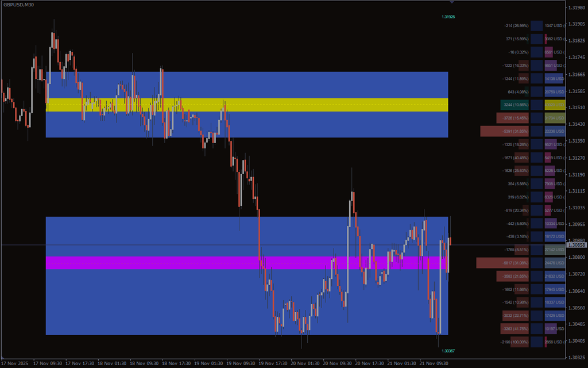Click the chart shift triangle marker at top
The image size is (588, 368).
click(x=451, y=2)
